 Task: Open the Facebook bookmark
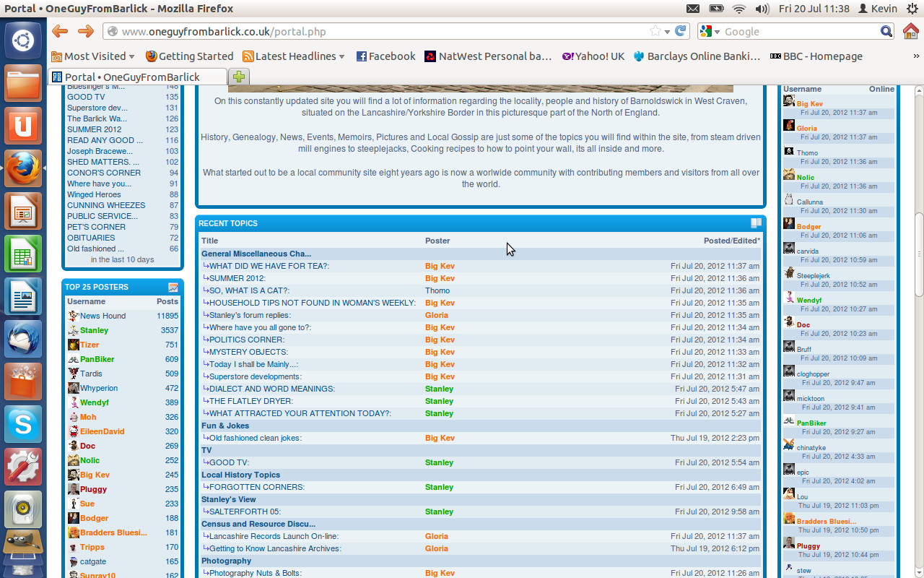point(385,56)
